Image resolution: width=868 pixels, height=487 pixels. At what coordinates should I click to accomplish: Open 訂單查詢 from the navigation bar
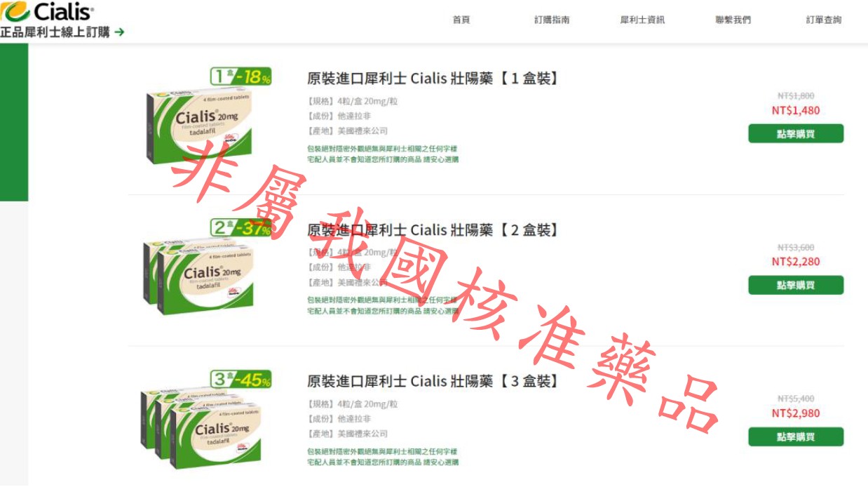823,20
